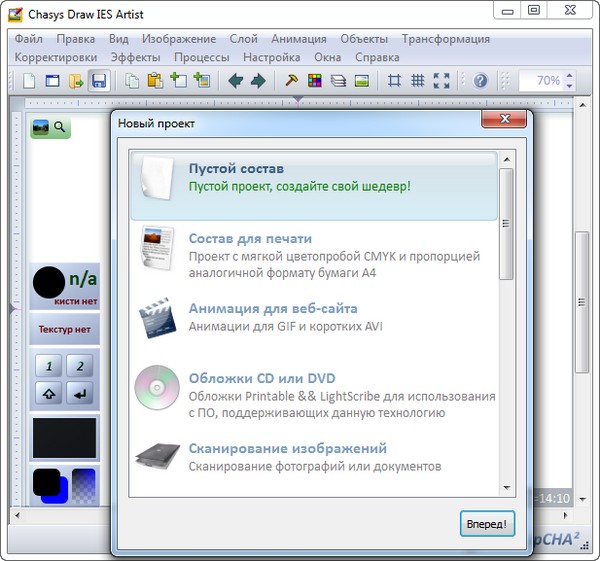
Task: Click the Undo left arrow icon
Action: click(236, 81)
